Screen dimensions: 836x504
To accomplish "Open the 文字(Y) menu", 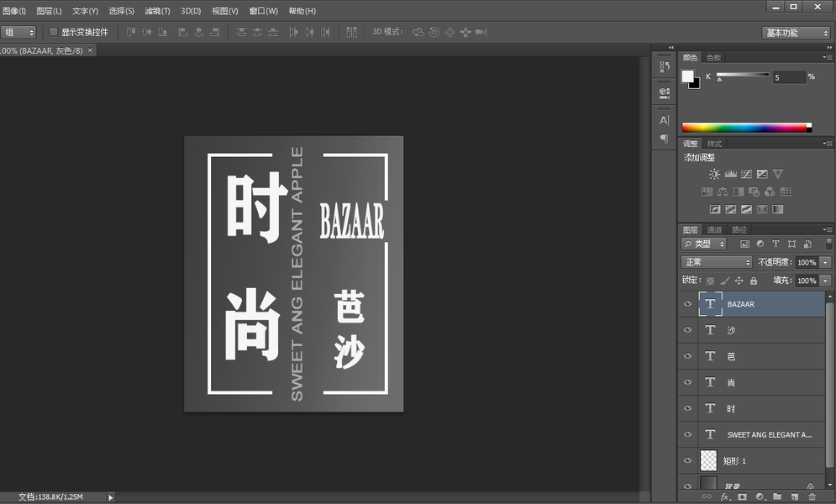I will click(x=86, y=11).
